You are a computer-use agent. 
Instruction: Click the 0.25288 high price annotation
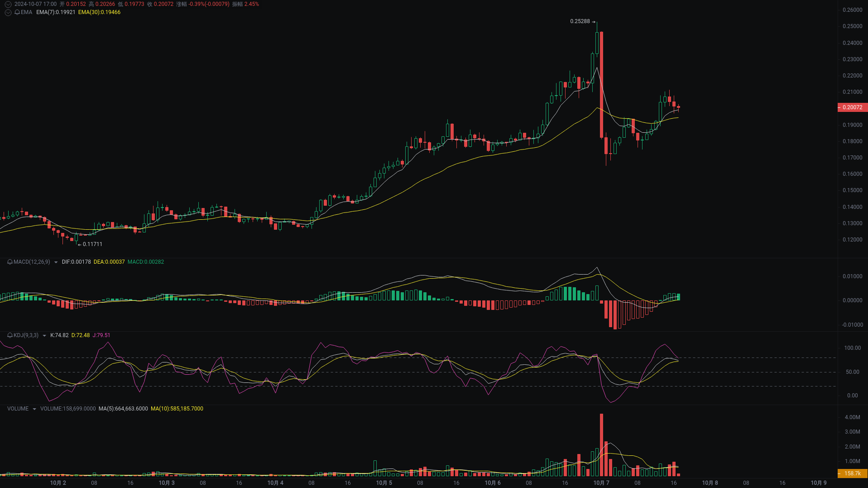[580, 21]
